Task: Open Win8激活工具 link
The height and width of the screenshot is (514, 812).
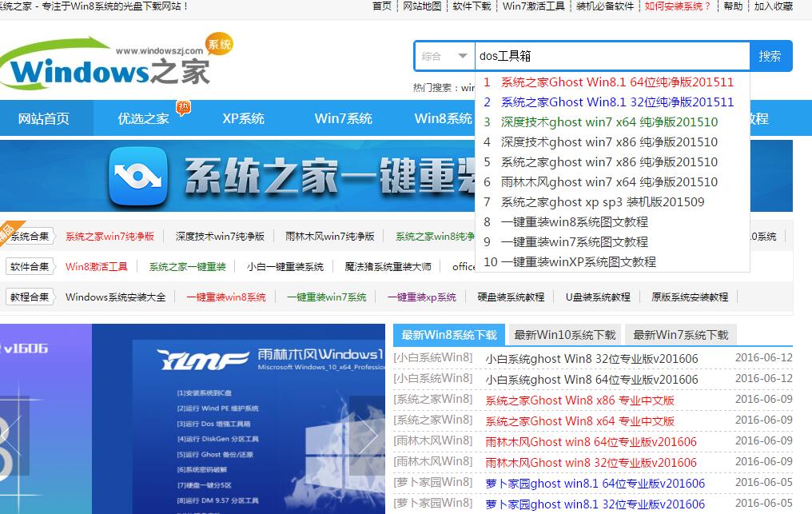Action: coord(97,266)
